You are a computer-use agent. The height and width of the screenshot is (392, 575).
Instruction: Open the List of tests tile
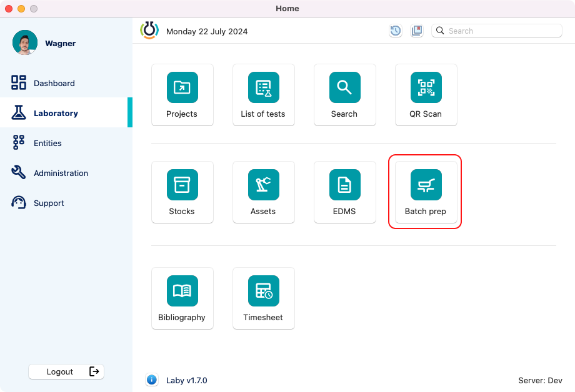click(263, 95)
